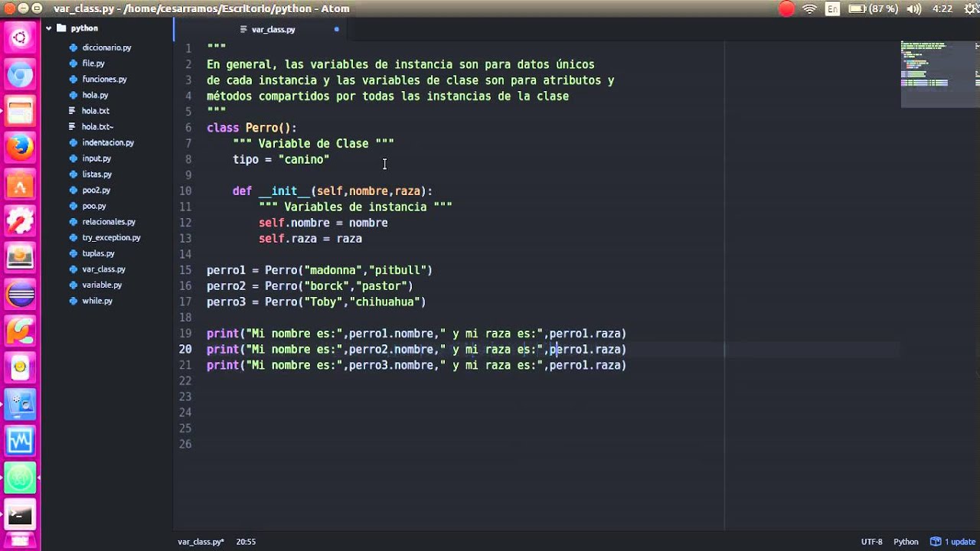Viewport: 980px width, 551px height.
Task: Open the battery status indicator
Action: pyautogui.click(x=859, y=9)
